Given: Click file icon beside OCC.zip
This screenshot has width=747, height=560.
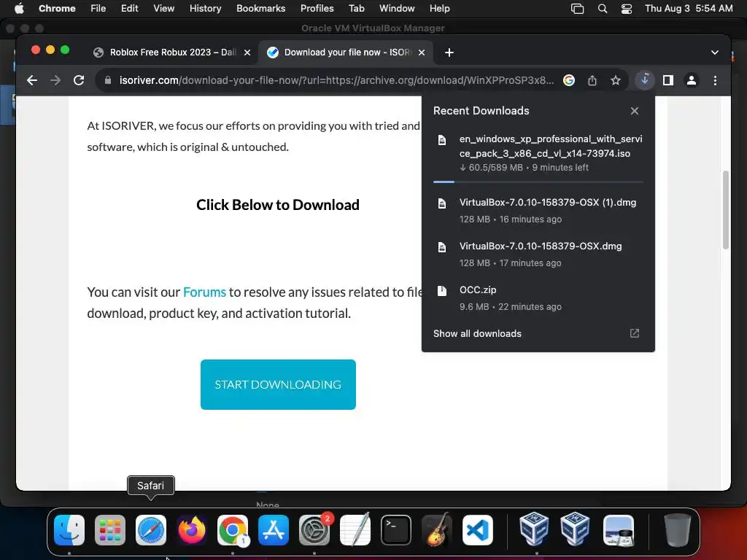Looking at the screenshot, I should click(x=442, y=290).
